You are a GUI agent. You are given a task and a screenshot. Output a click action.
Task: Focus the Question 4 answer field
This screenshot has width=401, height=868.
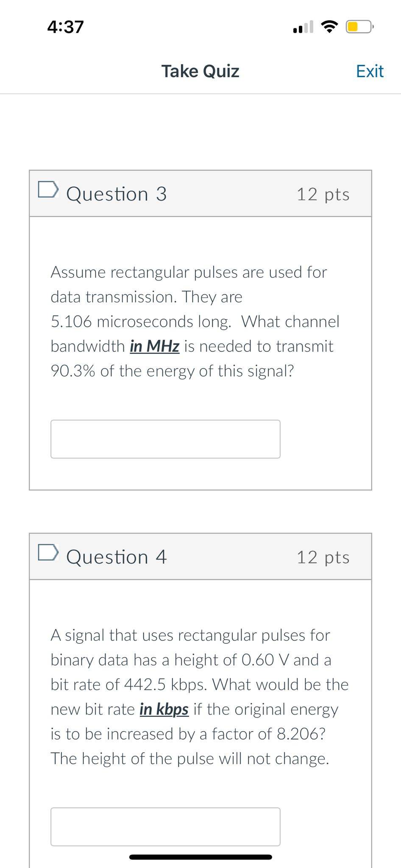[165, 827]
